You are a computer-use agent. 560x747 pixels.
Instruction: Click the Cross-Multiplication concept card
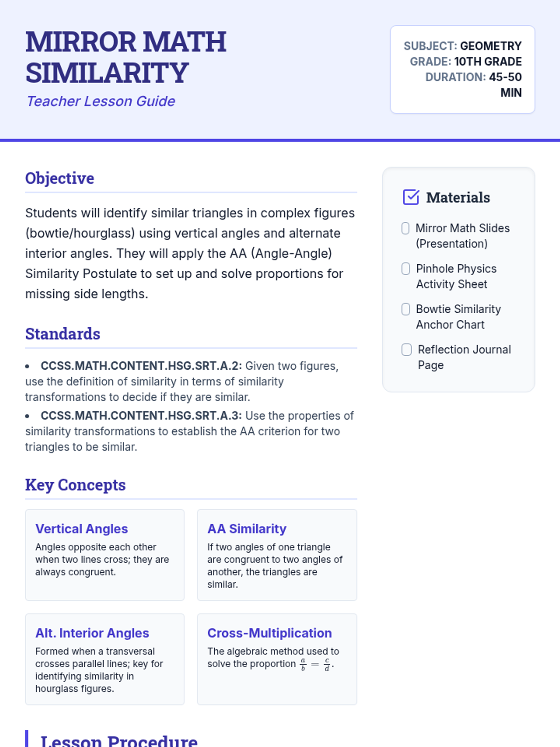(277, 659)
